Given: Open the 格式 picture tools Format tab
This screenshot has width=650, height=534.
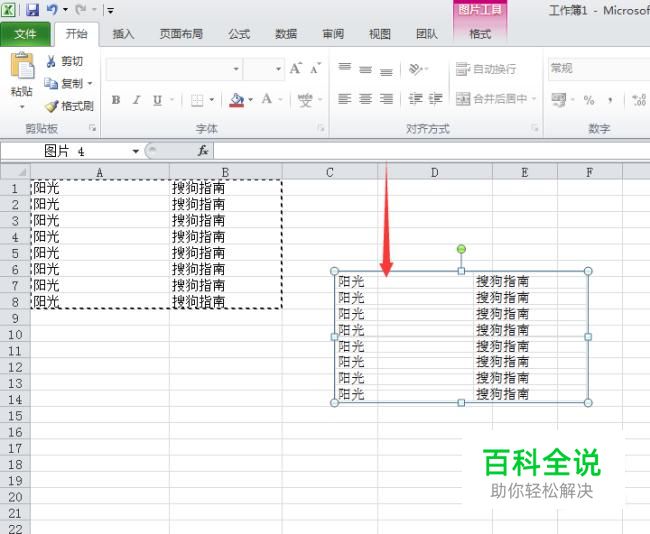Looking at the screenshot, I should 480,34.
